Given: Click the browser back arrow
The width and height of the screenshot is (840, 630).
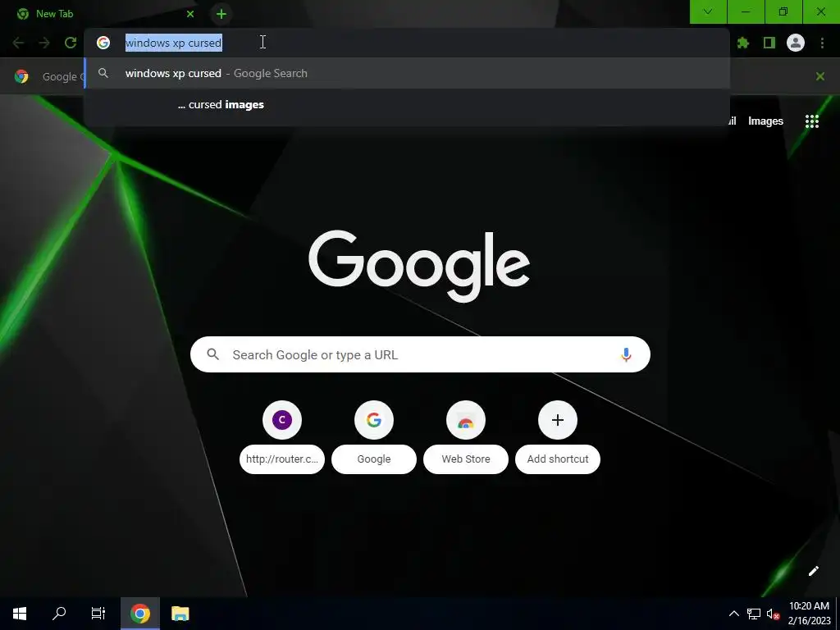Looking at the screenshot, I should click(x=18, y=43).
